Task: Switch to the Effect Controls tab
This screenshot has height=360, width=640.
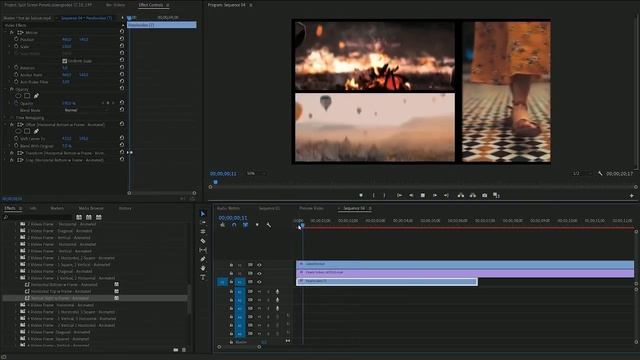Action: coord(151,5)
